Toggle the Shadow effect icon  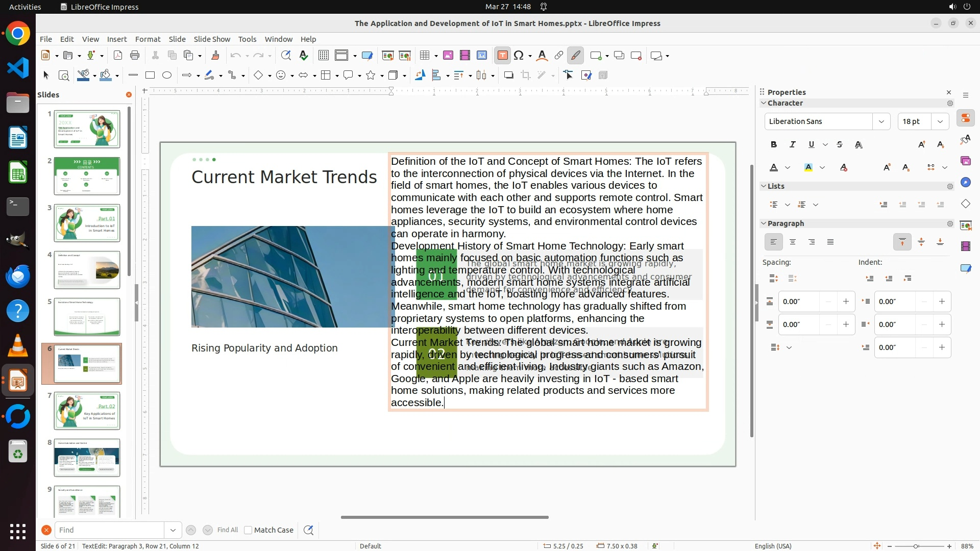(x=508, y=76)
